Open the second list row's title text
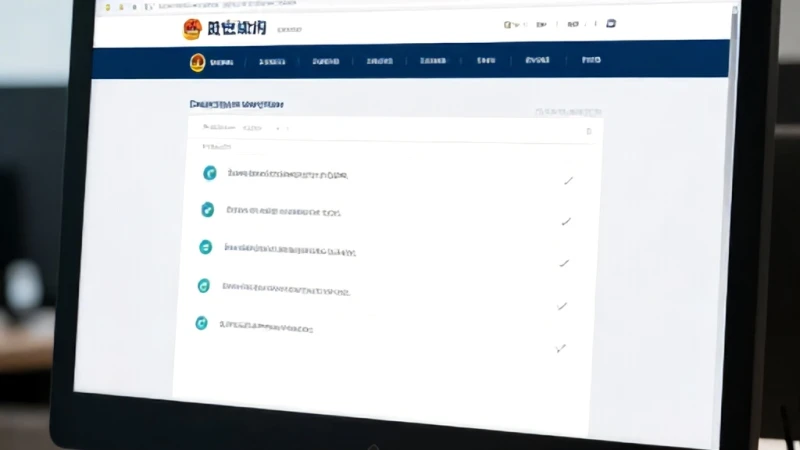The height and width of the screenshot is (450, 800). 283,211
